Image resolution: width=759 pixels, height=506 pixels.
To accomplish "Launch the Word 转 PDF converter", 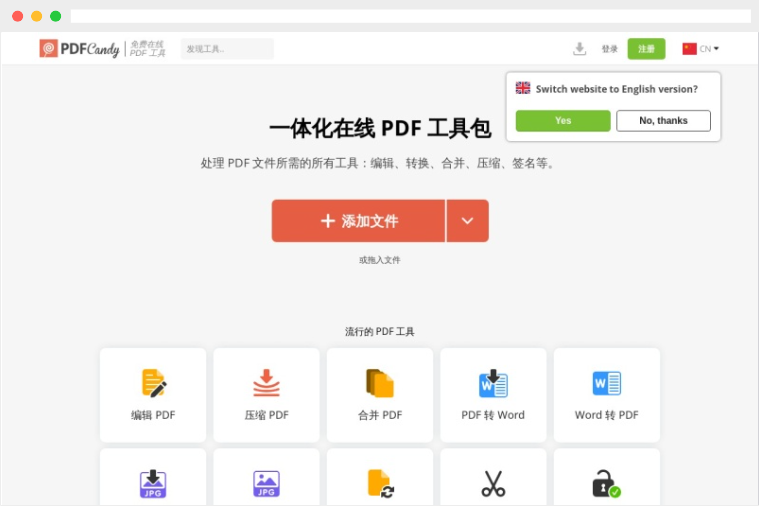I will [606, 384].
